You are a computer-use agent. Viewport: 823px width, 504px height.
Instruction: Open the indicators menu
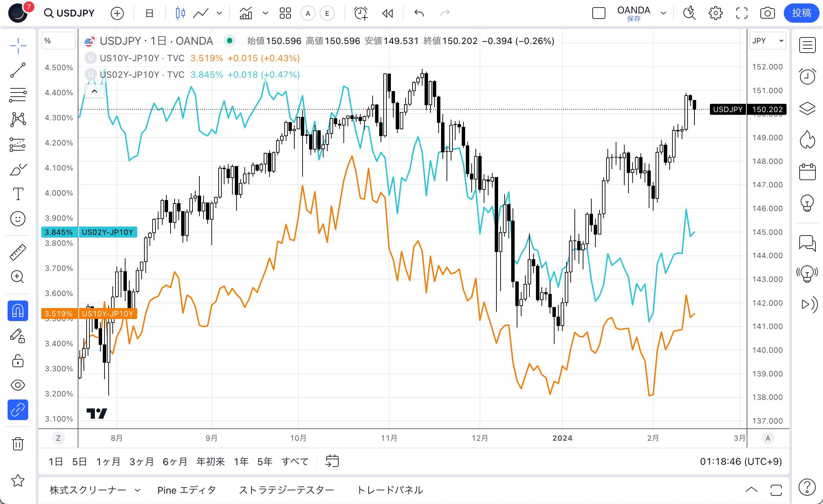[246, 13]
